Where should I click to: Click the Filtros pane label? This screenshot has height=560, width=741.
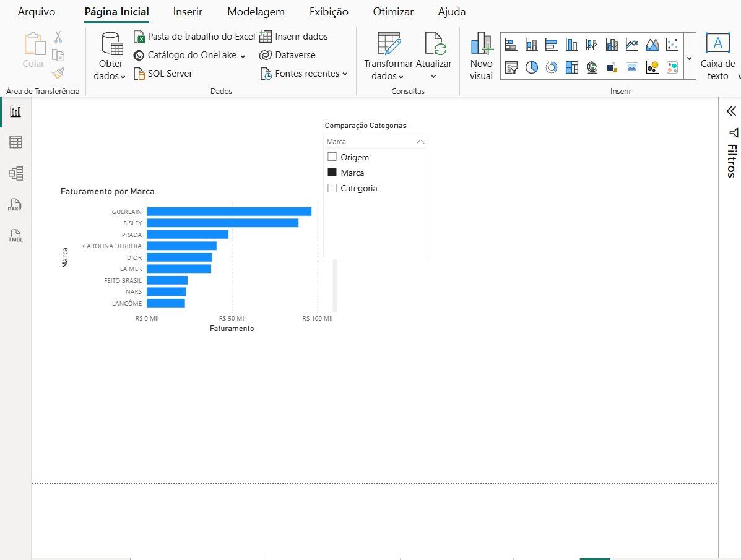point(732,161)
